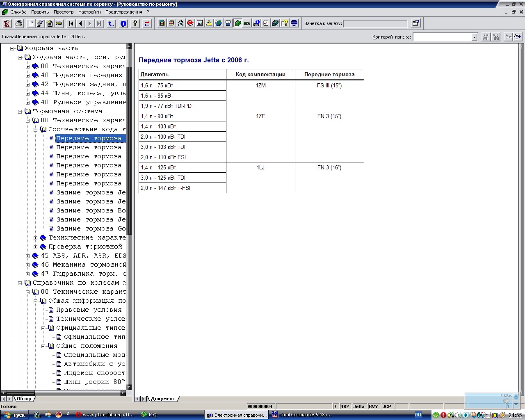Screen dimensions: 525x420
Task: Click the Заметка к заказу input field
Action: point(375,23)
